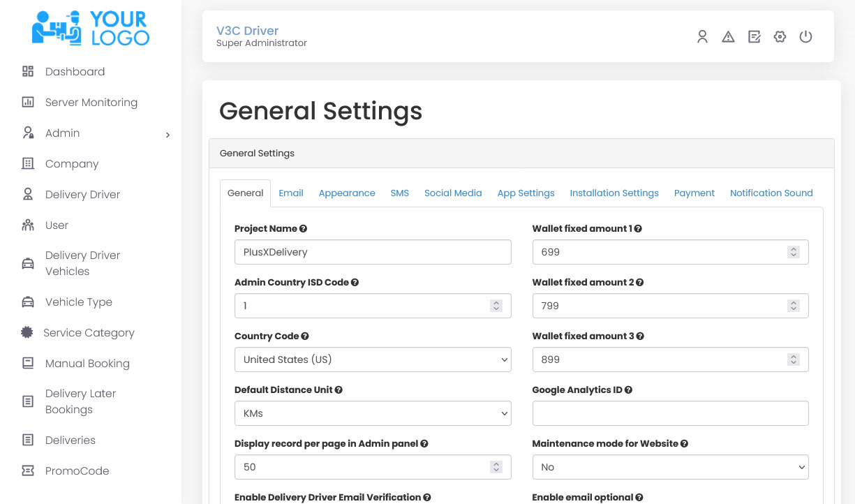Switch to the Social Media tab

click(453, 193)
